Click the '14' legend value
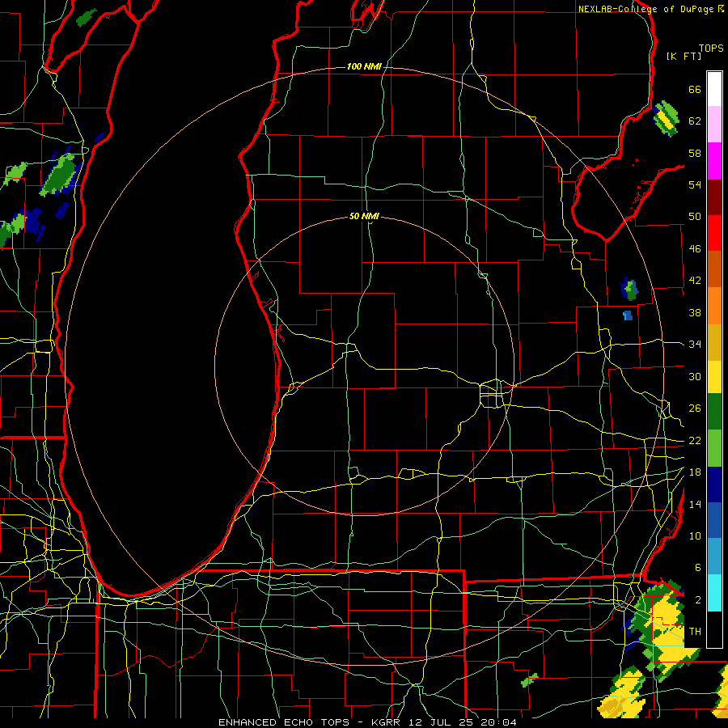Screen dimensions: 728x728 coord(695,504)
